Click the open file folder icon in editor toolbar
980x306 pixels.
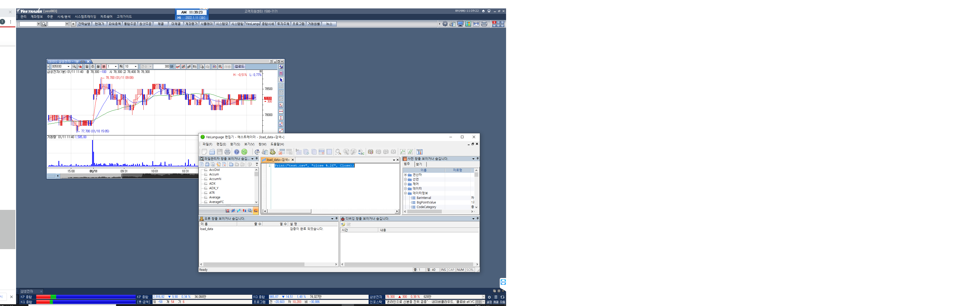pyautogui.click(x=212, y=152)
